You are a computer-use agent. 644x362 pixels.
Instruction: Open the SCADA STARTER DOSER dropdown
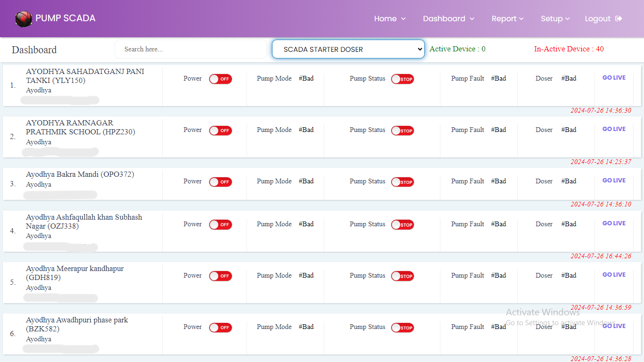348,49
